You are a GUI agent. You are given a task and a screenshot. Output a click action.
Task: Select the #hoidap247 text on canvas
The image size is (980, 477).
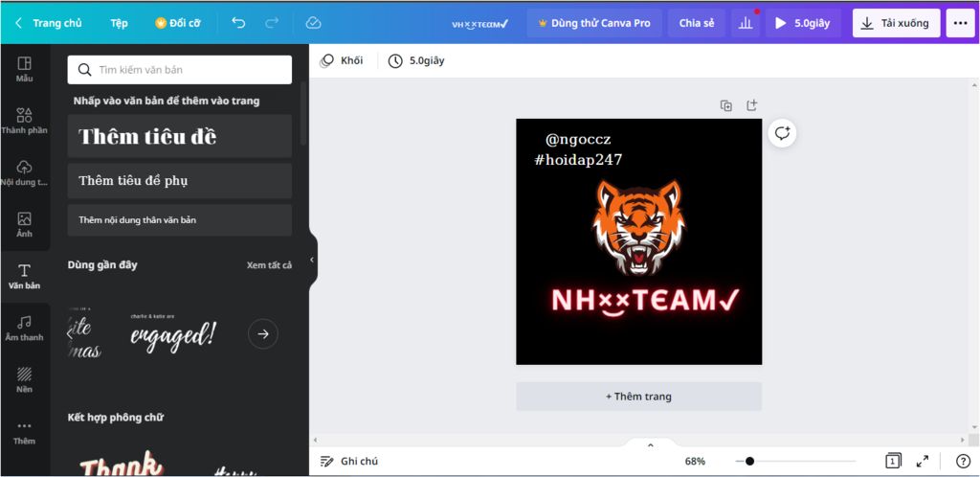pos(578,160)
